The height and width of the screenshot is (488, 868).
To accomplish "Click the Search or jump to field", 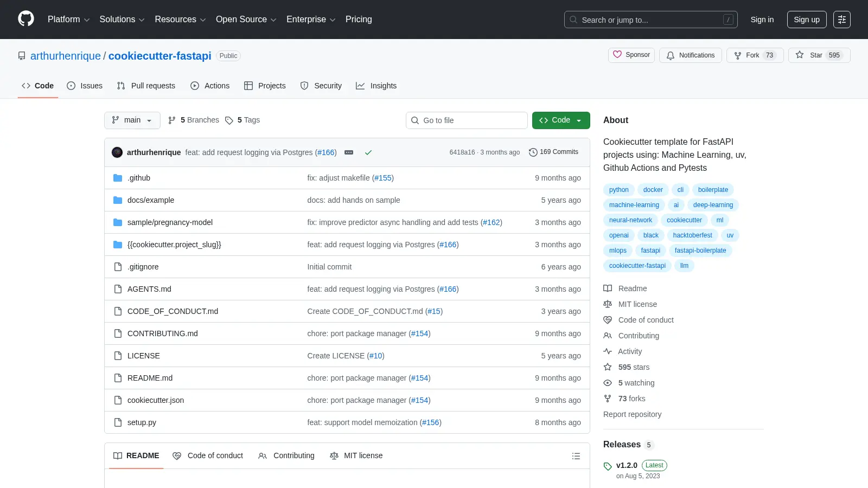I will (651, 20).
